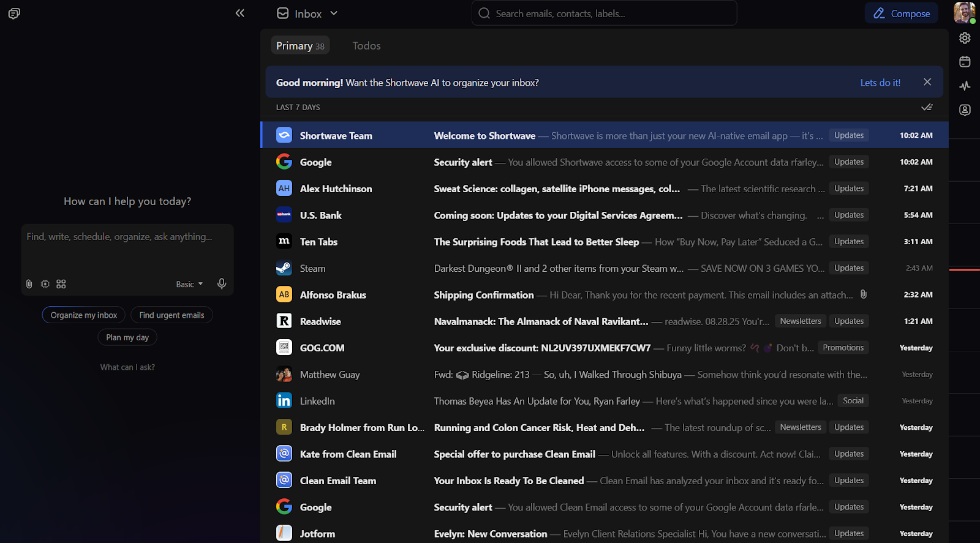Viewport: 980px width, 543px height.
Task: Click the Compose button
Action: (x=901, y=13)
